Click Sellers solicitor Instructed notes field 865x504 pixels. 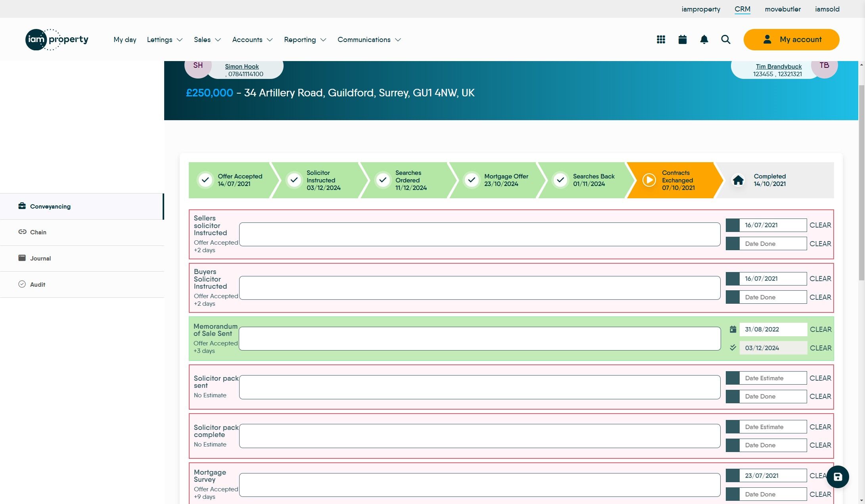[479, 234]
